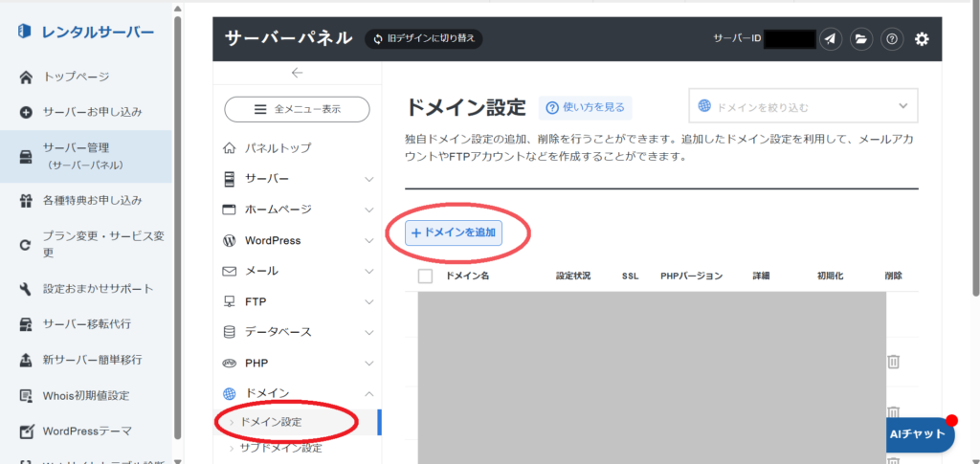This screenshot has width=980, height=464.
Task: Select サーバー管理 (サーバーパネル) item
Action: tap(85, 156)
